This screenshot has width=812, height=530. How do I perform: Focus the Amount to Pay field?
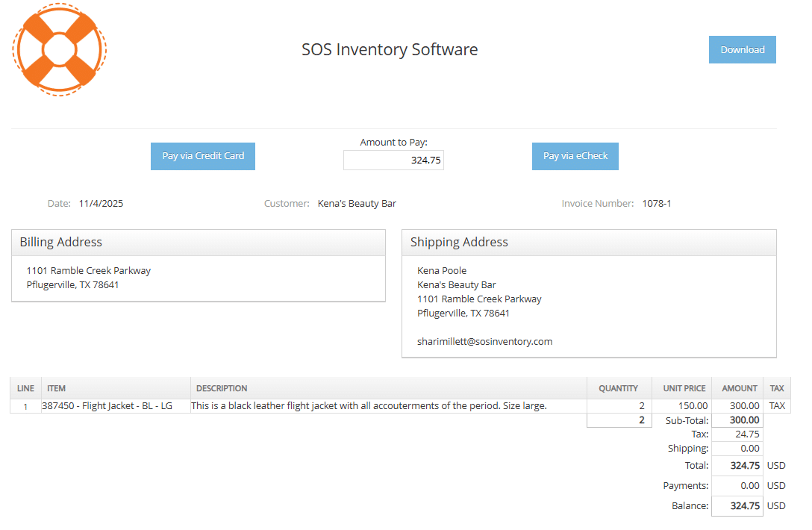(x=393, y=160)
